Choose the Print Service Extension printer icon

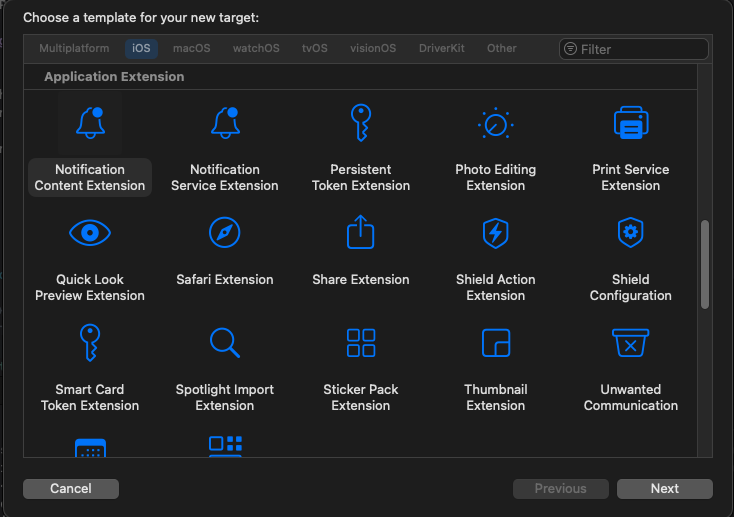pyautogui.click(x=631, y=123)
